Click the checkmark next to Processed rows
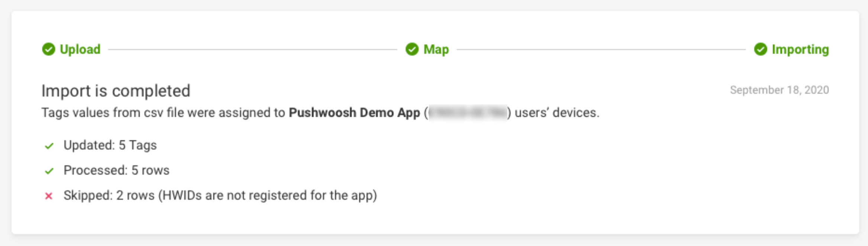The height and width of the screenshot is (246, 868). (x=49, y=171)
